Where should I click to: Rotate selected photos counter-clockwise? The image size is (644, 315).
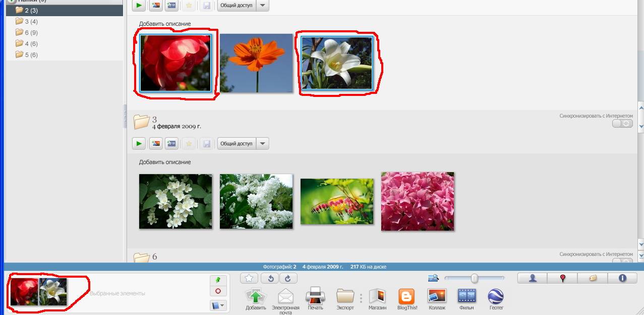[x=270, y=278]
